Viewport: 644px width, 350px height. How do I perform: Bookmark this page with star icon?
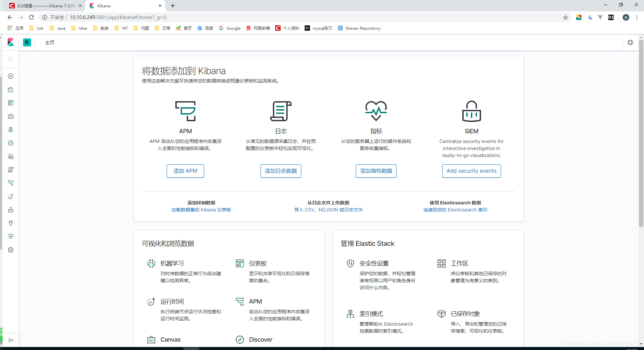566,17
